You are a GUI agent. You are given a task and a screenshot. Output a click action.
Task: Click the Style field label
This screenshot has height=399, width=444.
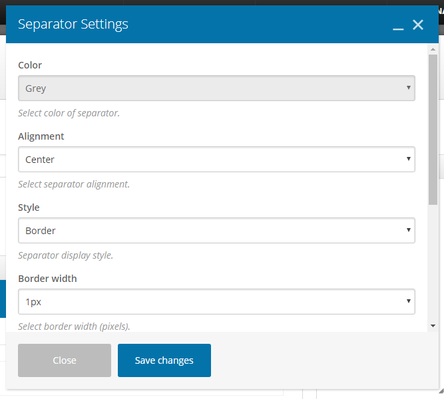[29, 208]
